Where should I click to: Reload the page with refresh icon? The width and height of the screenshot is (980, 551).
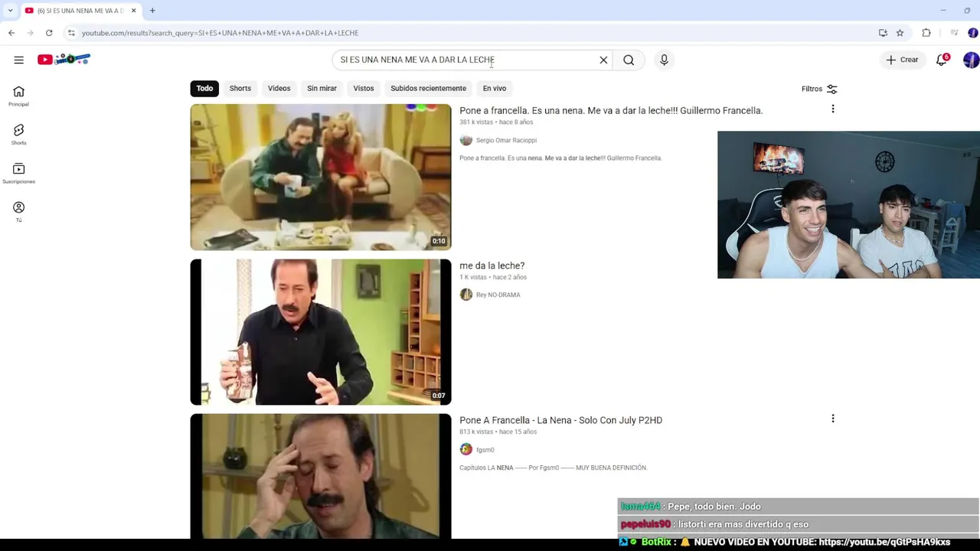[x=49, y=33]
